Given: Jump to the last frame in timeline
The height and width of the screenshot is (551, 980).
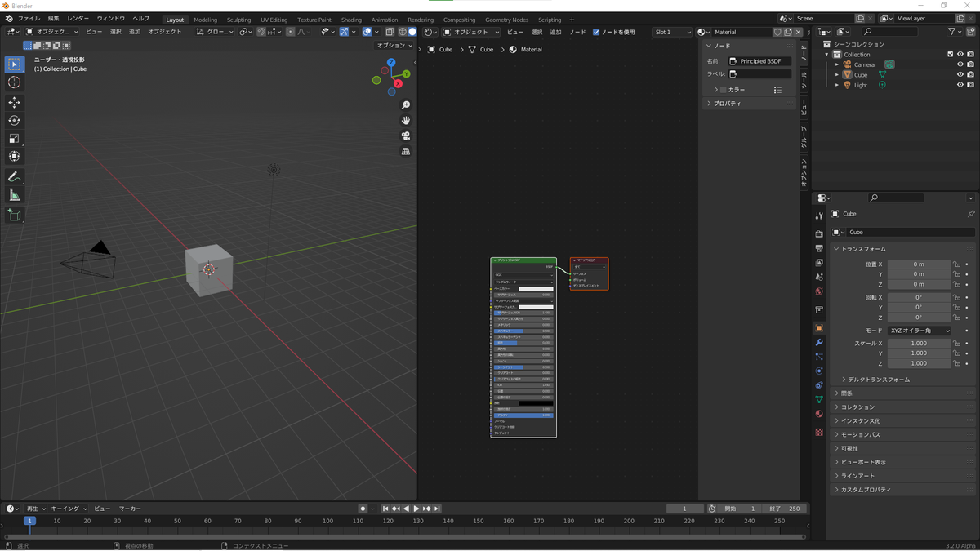Looking at the screenshot, I should point(437,509).
